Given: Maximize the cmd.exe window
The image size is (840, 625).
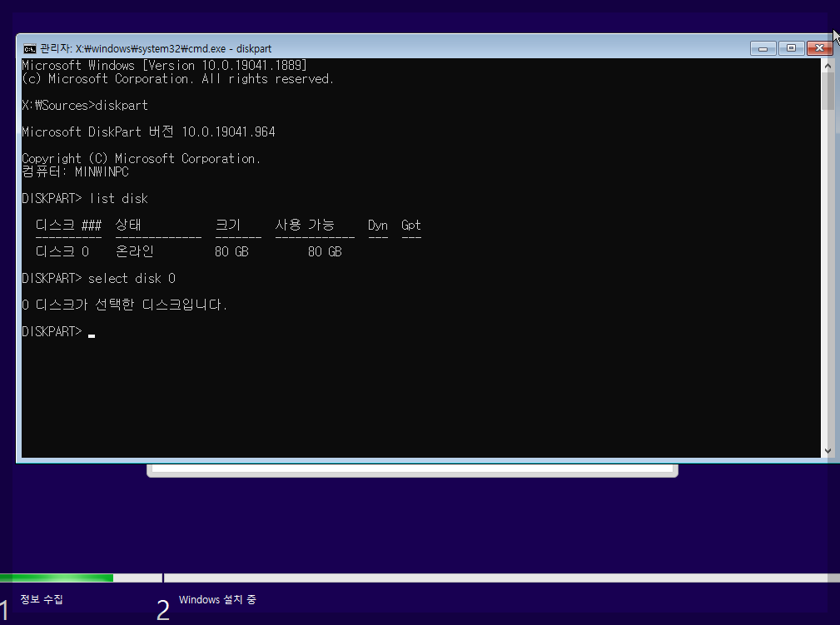Looking at the screenshot, I should tap(791, 48).
